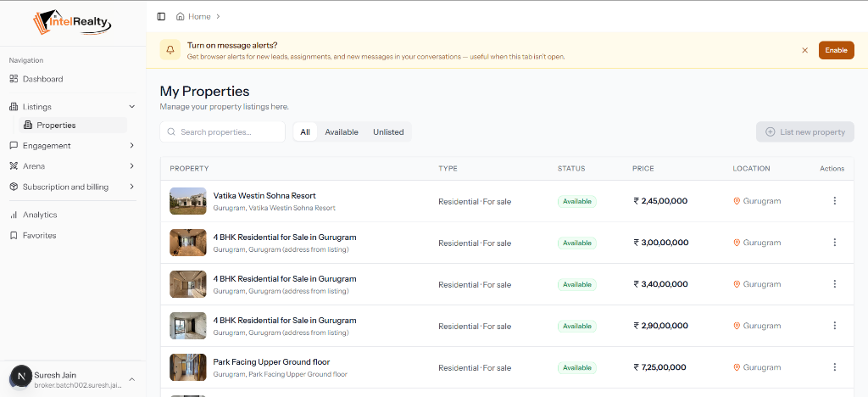The image size is (868, 397).
Task: Click Vatika Westin Sohna Resort thumbnail
Action: coord(188,201)
